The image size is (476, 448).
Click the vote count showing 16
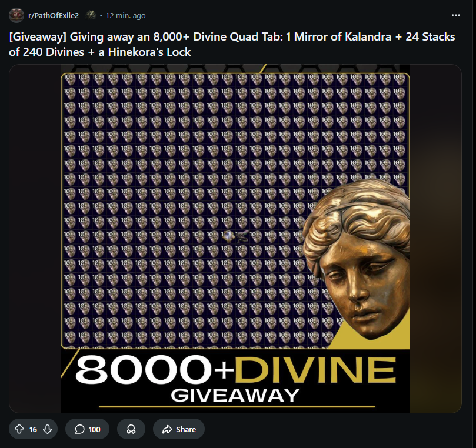[x=33, y=429]
